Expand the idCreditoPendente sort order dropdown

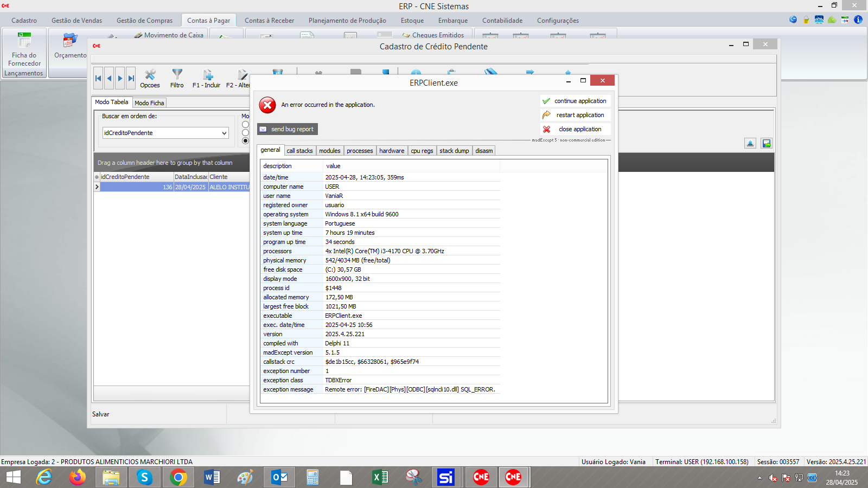[x=224, y=133]
